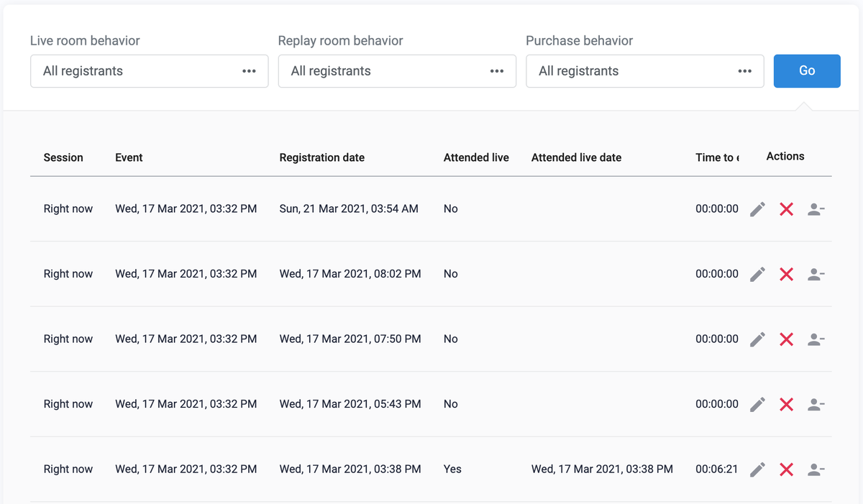Sort by the Registration date column
The image size is (863, 504).
pyautogui.click(x=321, y=157)
